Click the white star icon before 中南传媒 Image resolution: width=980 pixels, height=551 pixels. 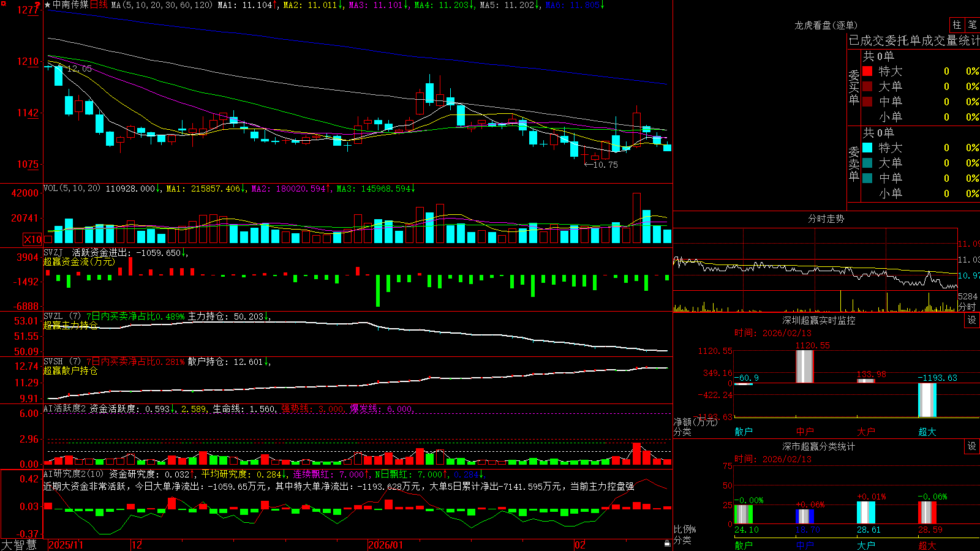47,5
